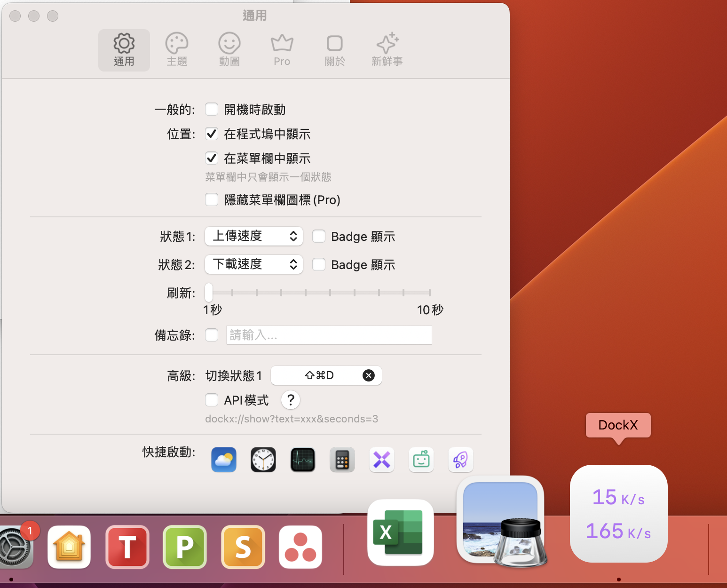The width and height of the screenshot is (727, 588).
Task: Click the API 模式 help question mark button
Action: point(291,400)
